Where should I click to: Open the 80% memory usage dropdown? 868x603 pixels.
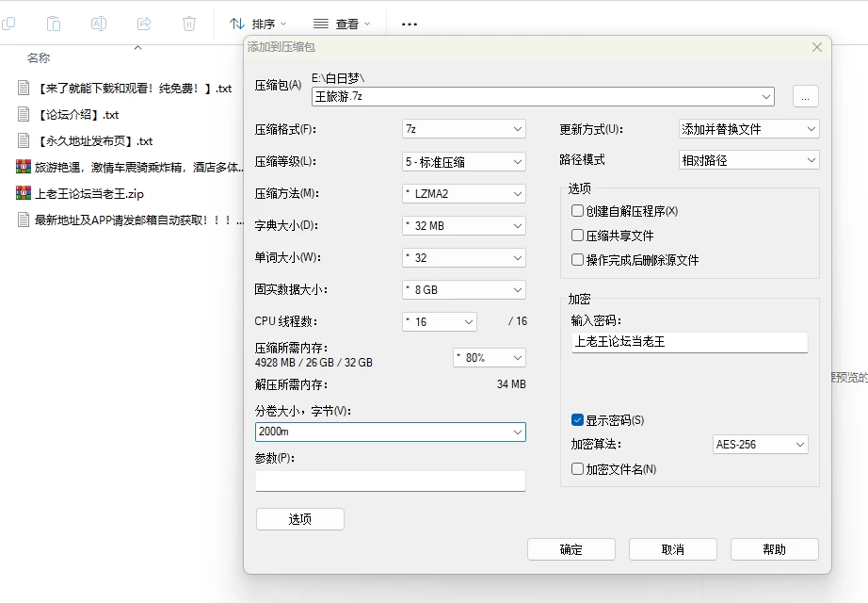490,358
